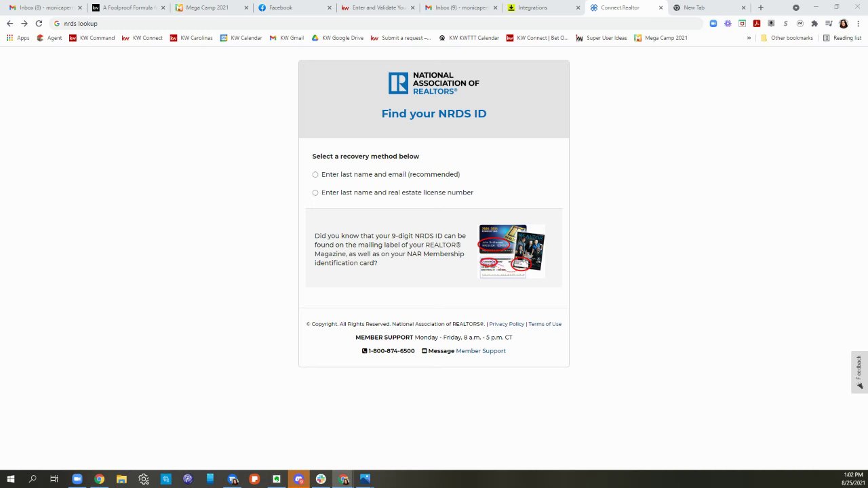Open the Feedback side tab
The width and height of the screenshot is (868, 488).
coord(859,372)
